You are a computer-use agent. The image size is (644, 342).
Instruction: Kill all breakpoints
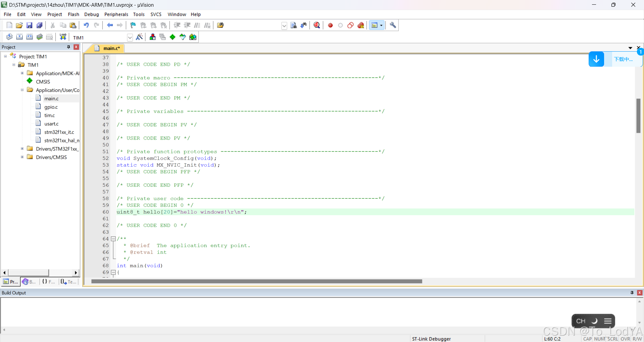361,25
